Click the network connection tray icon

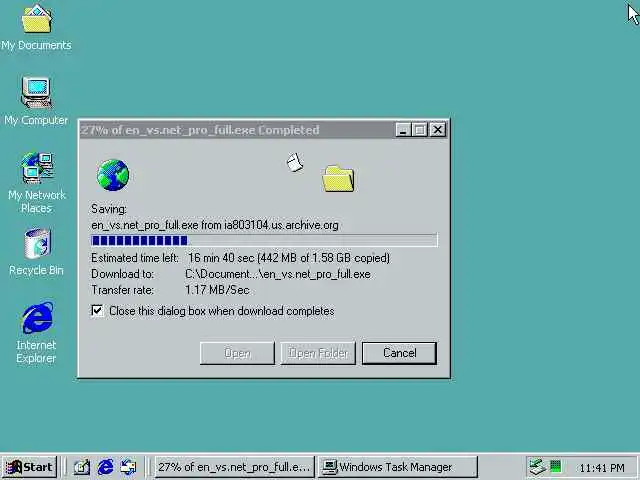[538, 467]
